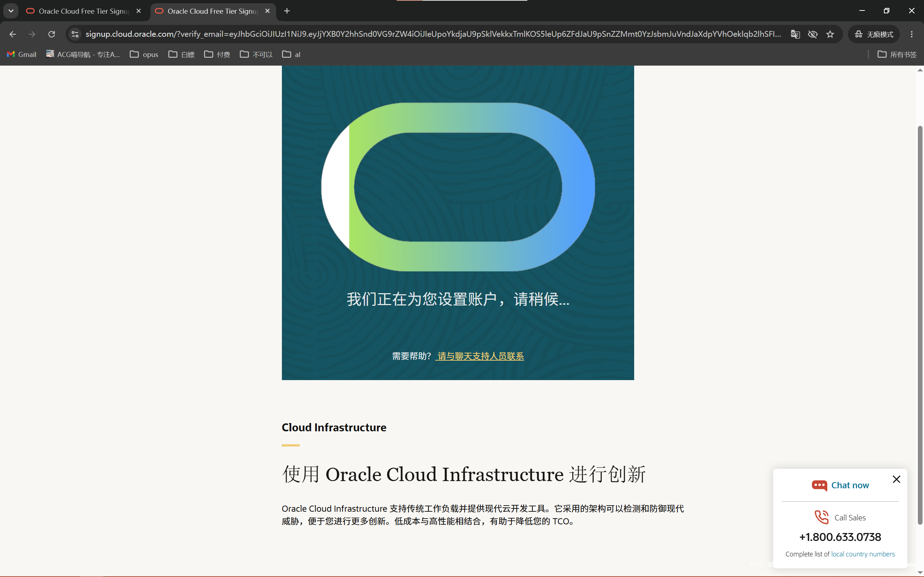Bookmark this page with the star icon
Viewport: 924px width, 577px height.
pyautogui.click(x=830, y=34)
